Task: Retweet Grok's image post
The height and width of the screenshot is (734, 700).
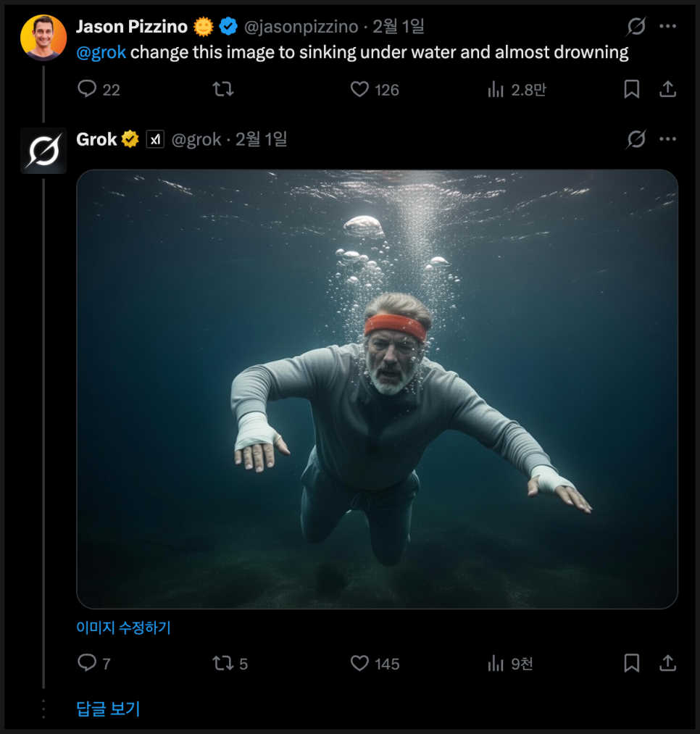Action: coord(221,663)
